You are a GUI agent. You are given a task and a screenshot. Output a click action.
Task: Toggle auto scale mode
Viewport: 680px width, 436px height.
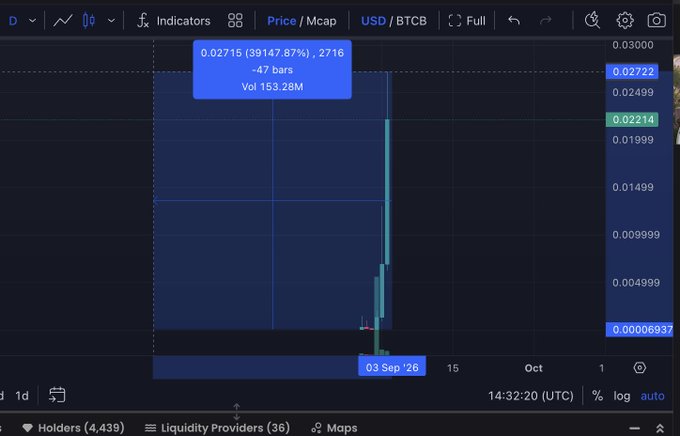pyautogui.click(x=652, y=396)
